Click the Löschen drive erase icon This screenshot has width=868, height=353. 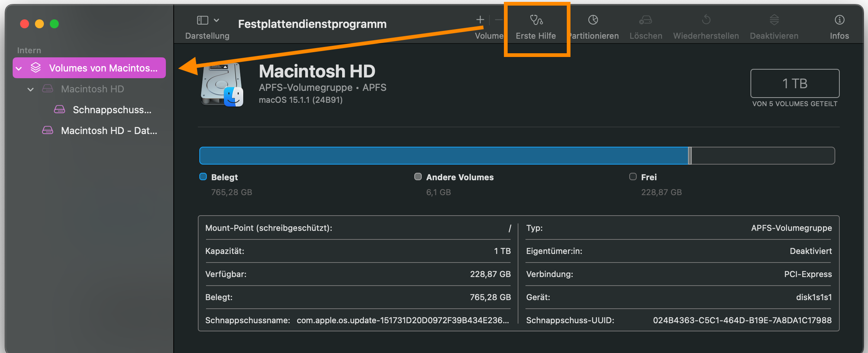point(645,20)
